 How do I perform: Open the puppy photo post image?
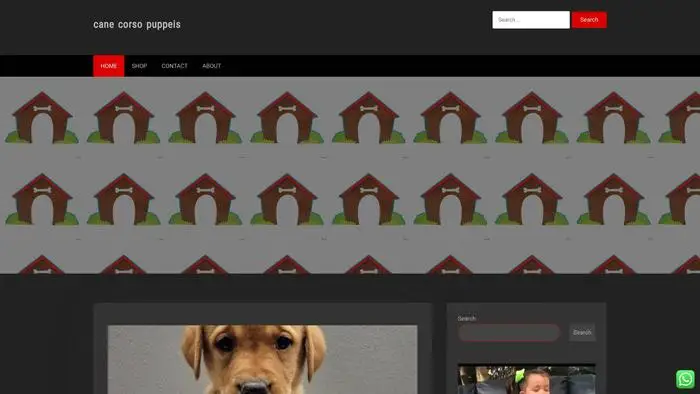(x=262, y=359)
